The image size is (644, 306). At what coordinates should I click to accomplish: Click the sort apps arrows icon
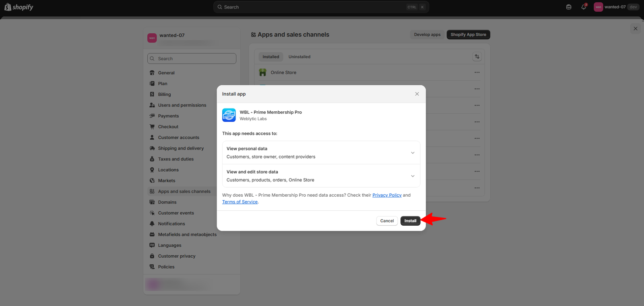477,57
